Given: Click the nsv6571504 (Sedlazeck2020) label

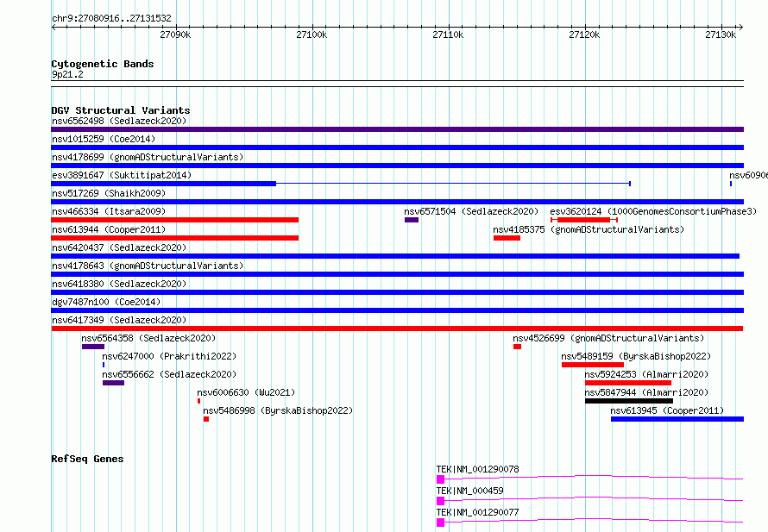Looking at the screenshot, I should tap(471, 211).
